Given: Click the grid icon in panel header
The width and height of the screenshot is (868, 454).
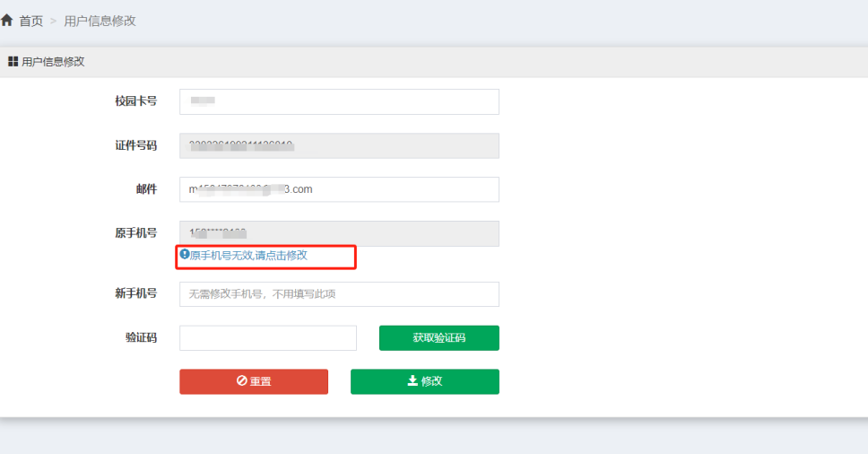Looking at the screenshot, I should 13,62.
